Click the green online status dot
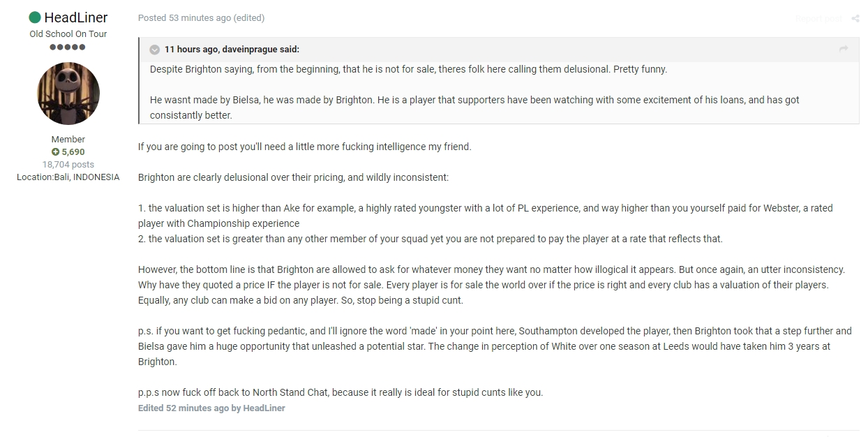Screen dimensions: 868x437 coord(35,17)
